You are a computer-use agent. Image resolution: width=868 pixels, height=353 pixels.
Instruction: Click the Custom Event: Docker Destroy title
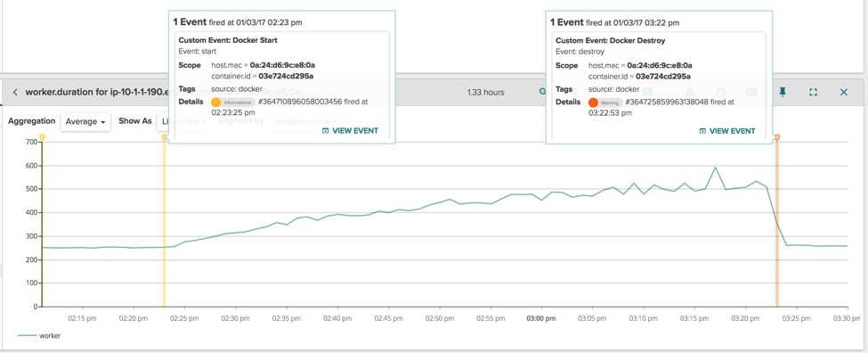click(x=611, y=40)
